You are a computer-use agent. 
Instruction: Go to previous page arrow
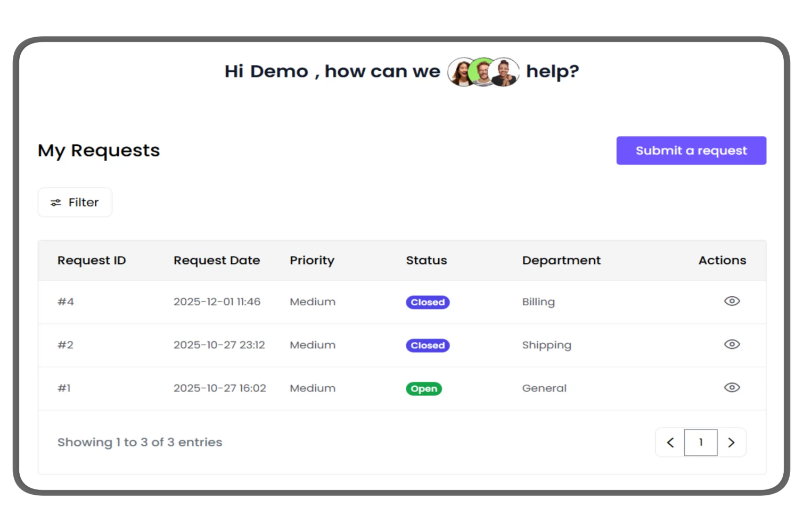point(670,442)
